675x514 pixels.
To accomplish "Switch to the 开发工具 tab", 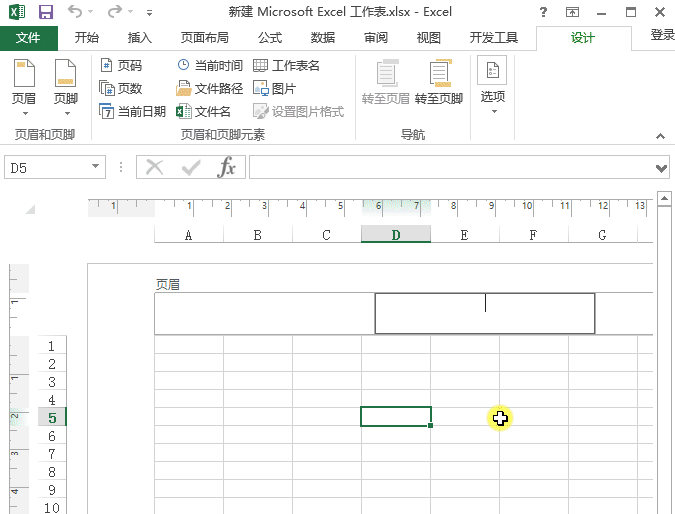I will coord(494,38).
